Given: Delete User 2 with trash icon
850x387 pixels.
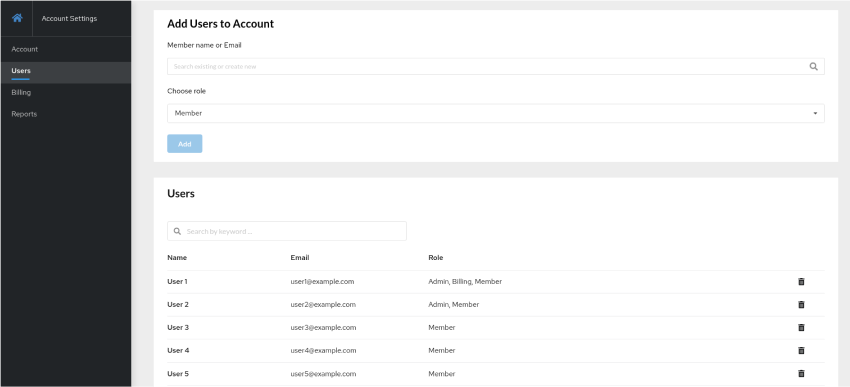Looking at the screenshot, I should click(x=801, y=305).
